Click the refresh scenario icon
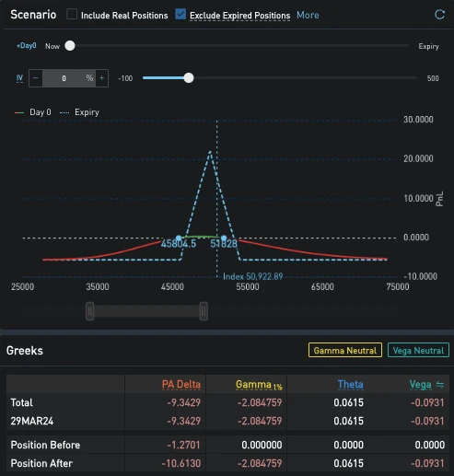454x476 pixels. 439,15
